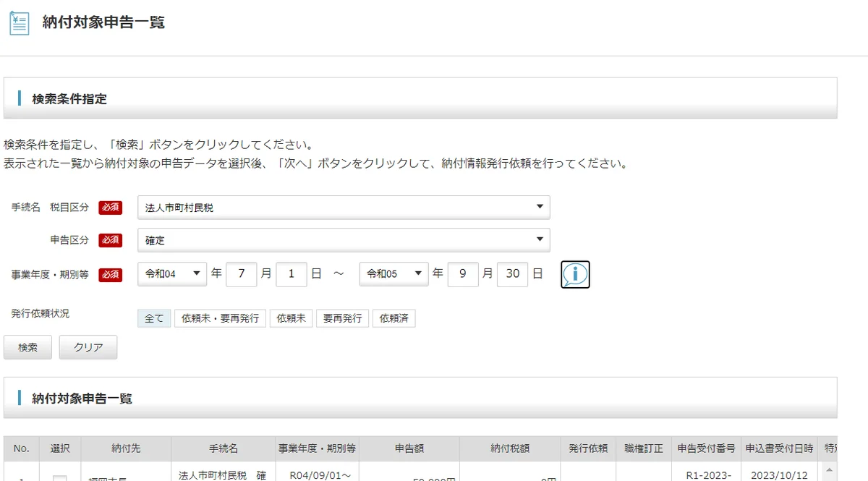
Task: Click the 申告受付番号 column header
Action: 707,448
